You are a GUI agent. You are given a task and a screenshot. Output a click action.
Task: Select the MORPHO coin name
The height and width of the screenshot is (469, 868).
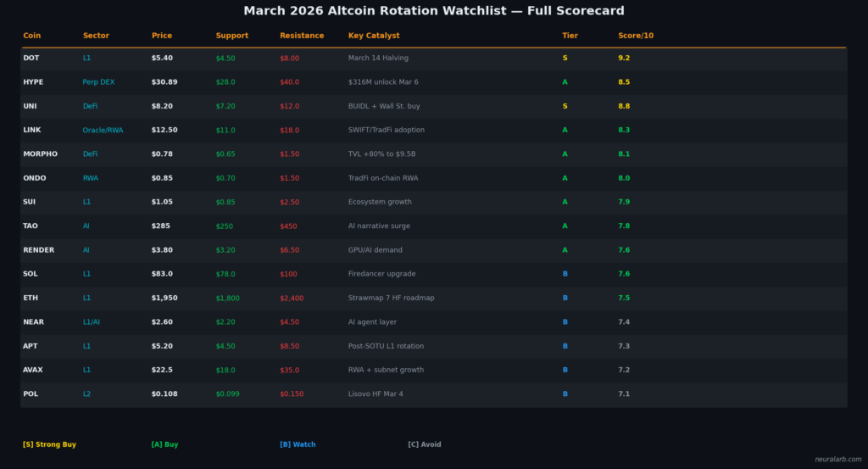41,154
